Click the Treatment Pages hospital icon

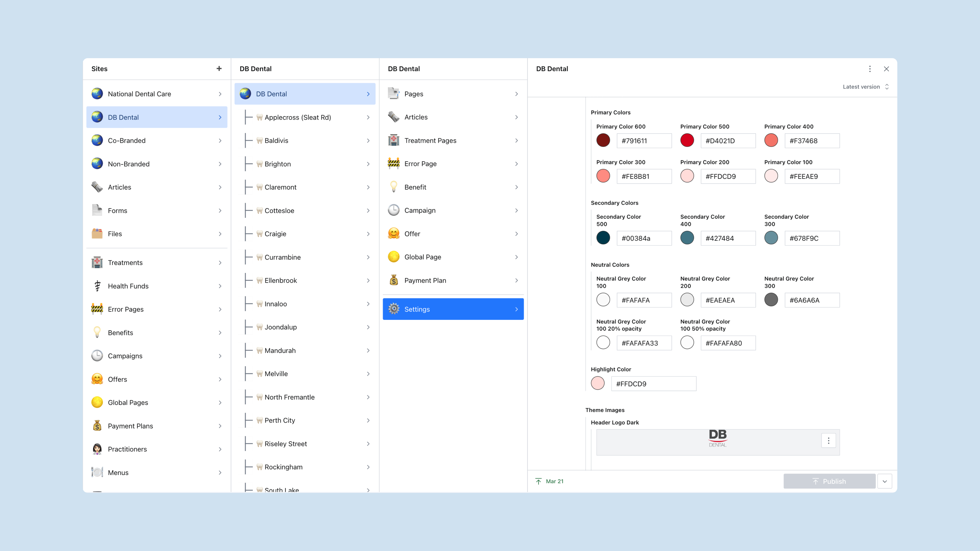(x=394, y=140)
